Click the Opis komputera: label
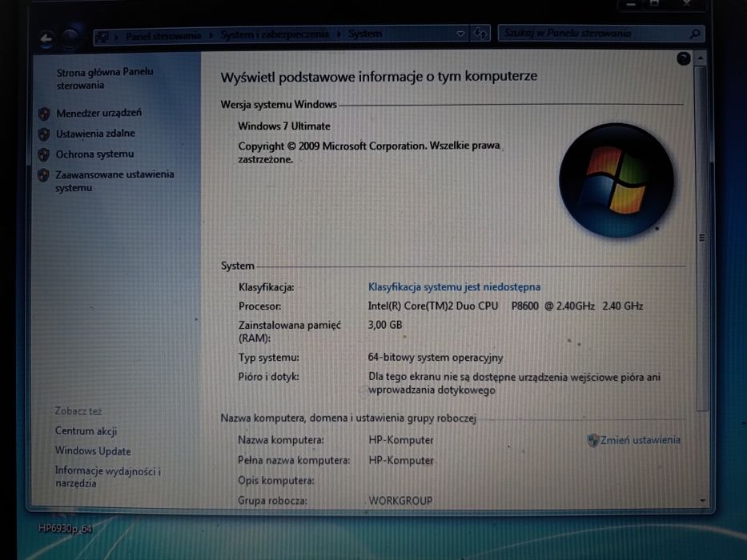 tap(276, 481)
